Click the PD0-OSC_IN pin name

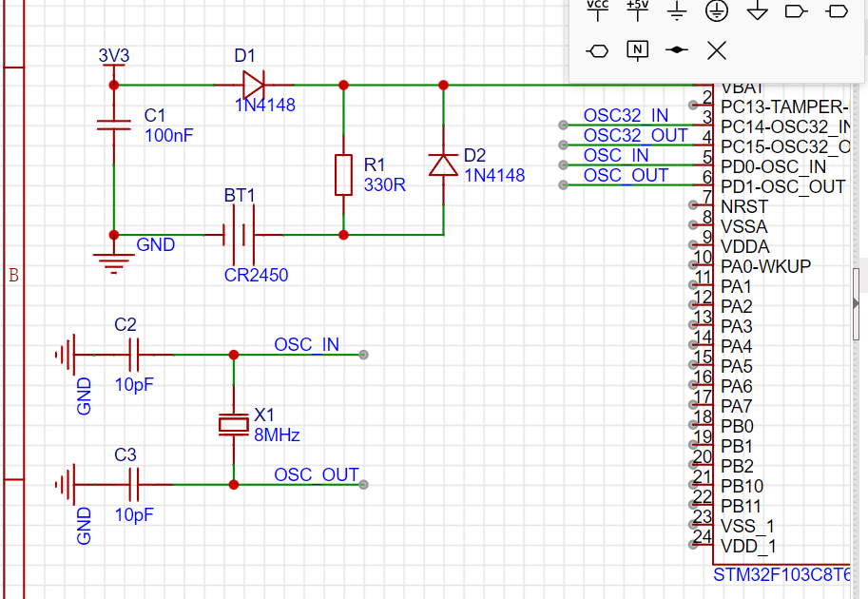(x=773, y=166)
